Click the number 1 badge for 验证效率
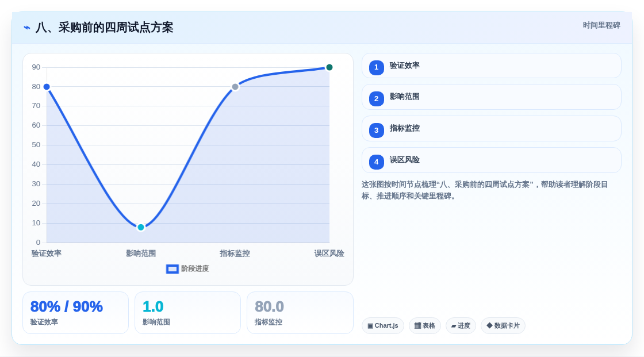Viewport: 644px width, 357px height. coord(376,67)
